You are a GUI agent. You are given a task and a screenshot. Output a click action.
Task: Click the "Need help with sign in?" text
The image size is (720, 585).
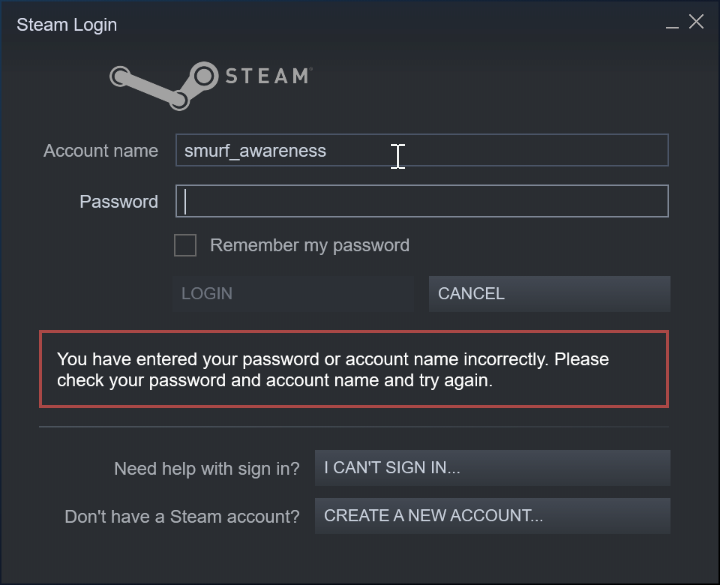206,468
